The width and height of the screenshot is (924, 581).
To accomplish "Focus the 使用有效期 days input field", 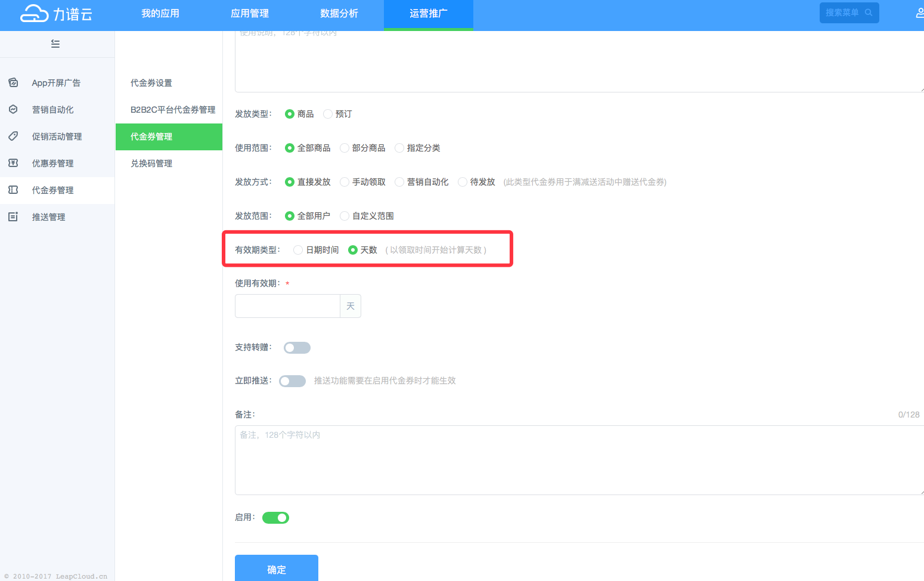I will pos(287,306).
